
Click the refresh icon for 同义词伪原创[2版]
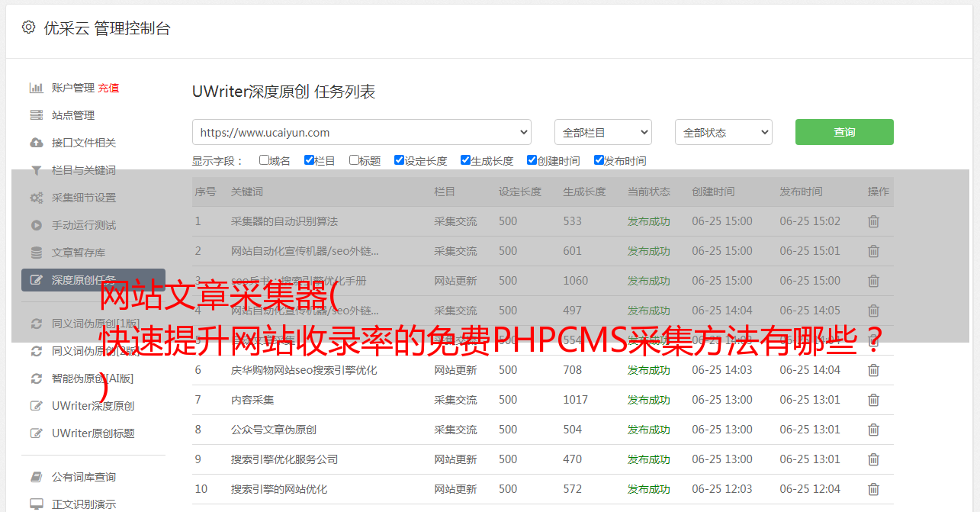pos(36,351)
